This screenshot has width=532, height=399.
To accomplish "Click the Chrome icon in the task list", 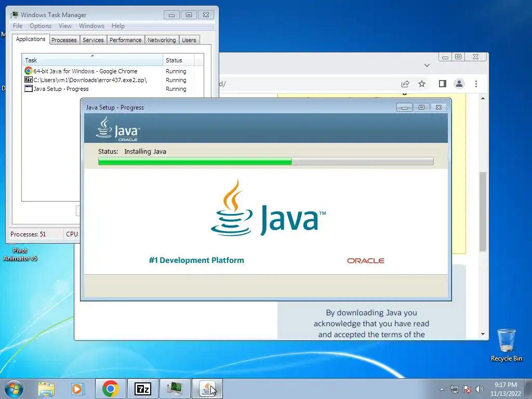I will pos(29,71).
